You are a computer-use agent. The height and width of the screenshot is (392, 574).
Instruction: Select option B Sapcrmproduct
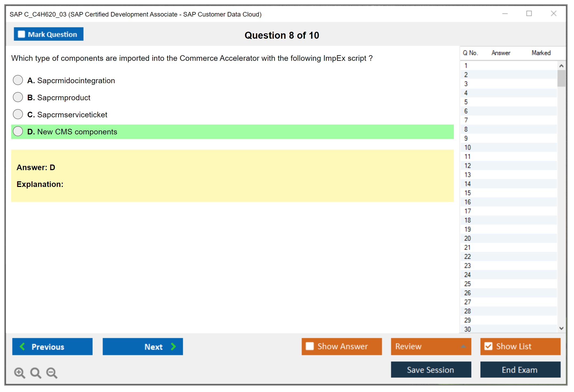tap(18, 97)
